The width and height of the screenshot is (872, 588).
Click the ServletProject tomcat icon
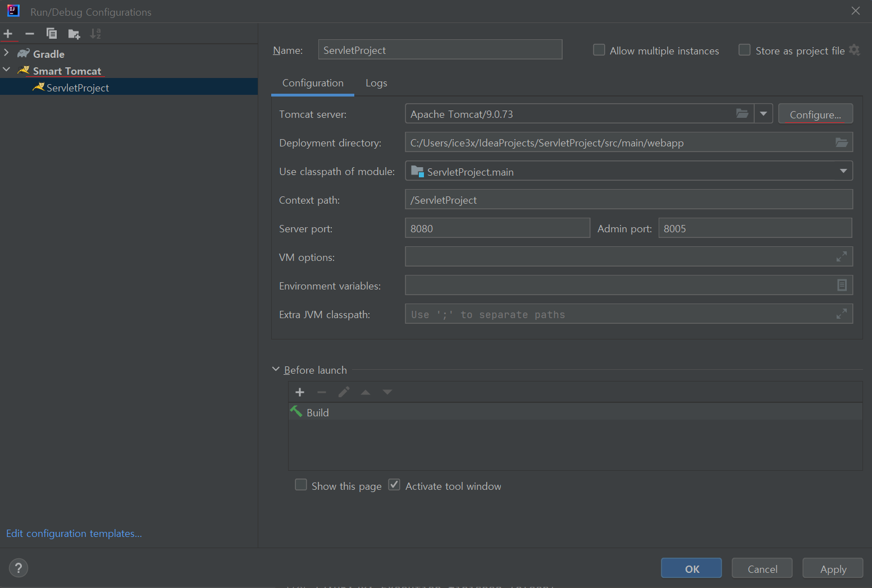[38, 87]
